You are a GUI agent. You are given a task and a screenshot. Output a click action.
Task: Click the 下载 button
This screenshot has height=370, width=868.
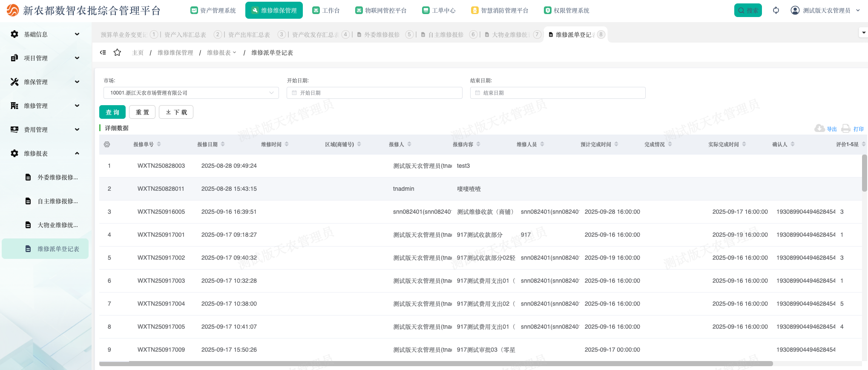176,112
